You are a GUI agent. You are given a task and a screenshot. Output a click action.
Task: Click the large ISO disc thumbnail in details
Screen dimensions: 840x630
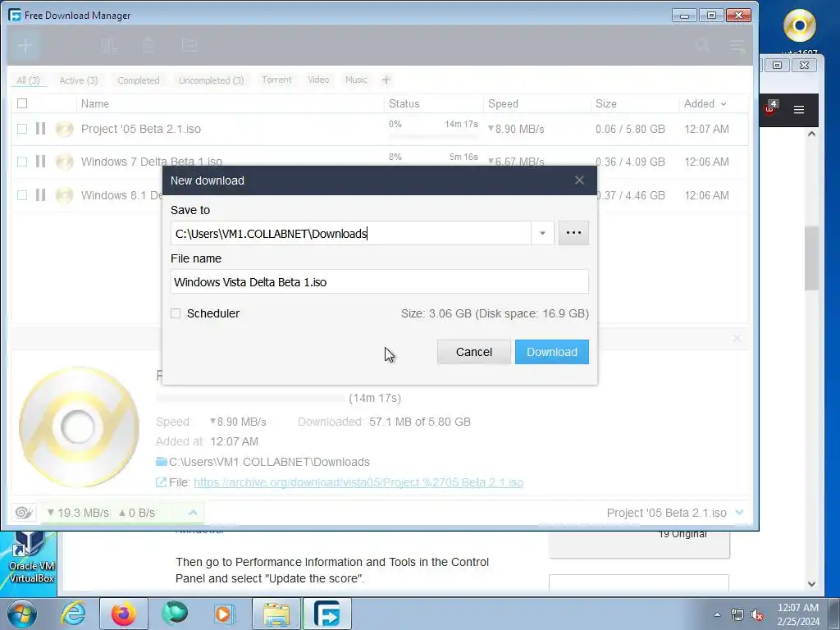tap(80, 427)
